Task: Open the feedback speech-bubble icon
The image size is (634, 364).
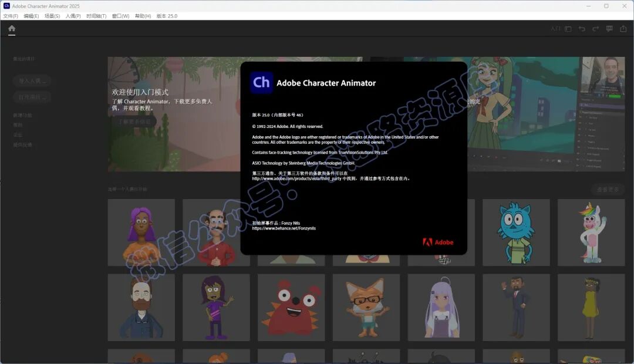Action: click(609, 29)
